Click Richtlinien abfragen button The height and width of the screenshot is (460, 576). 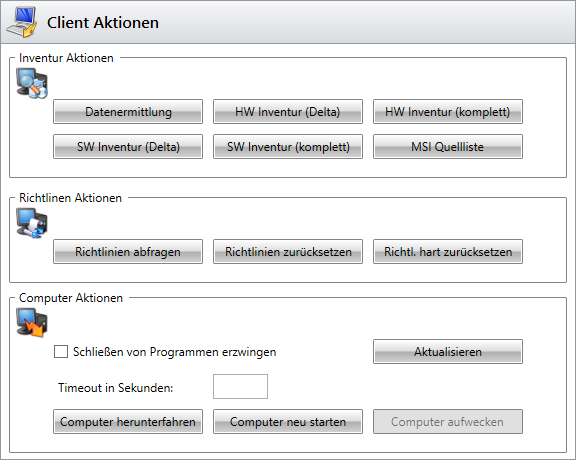[x=128, y=252]
